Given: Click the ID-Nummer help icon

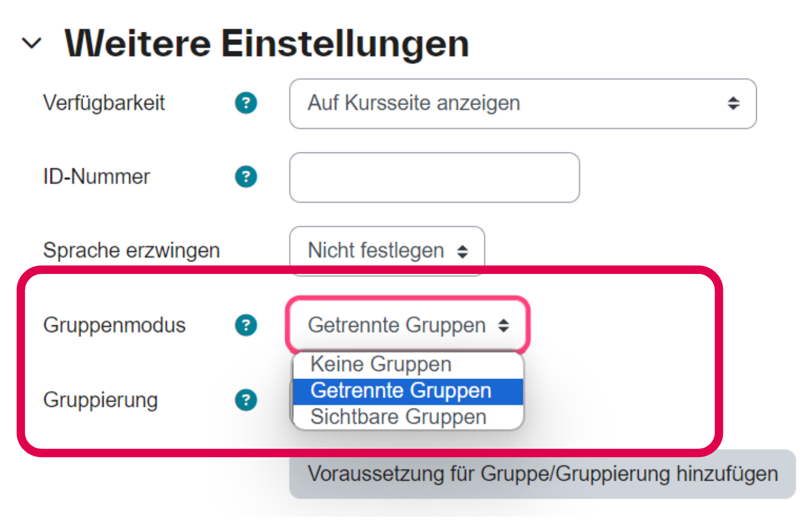Looking at the screenshot, I should click(246, 176).
